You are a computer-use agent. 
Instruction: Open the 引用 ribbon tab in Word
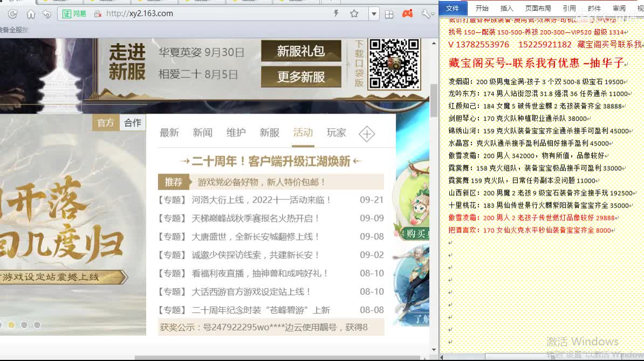[x=569, y=8]
